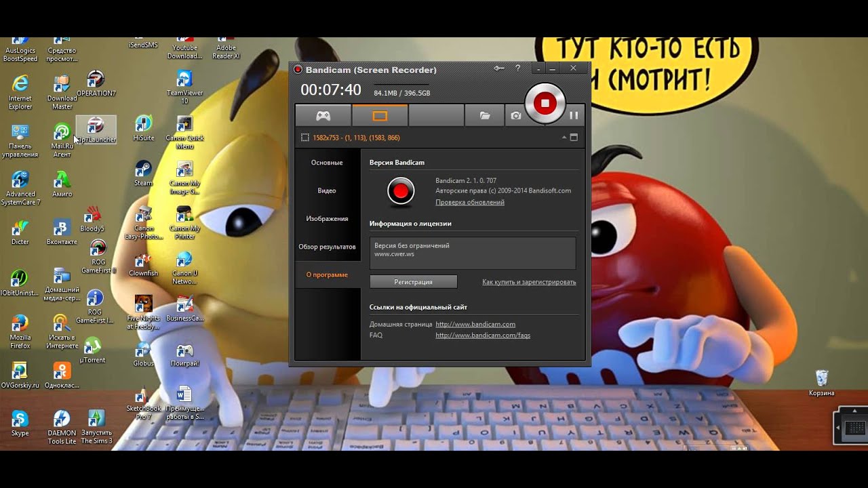Open OVGorskiy.ru desktop shortcut
The width and height of the screenshot is (868, 488).
(20, 375)
